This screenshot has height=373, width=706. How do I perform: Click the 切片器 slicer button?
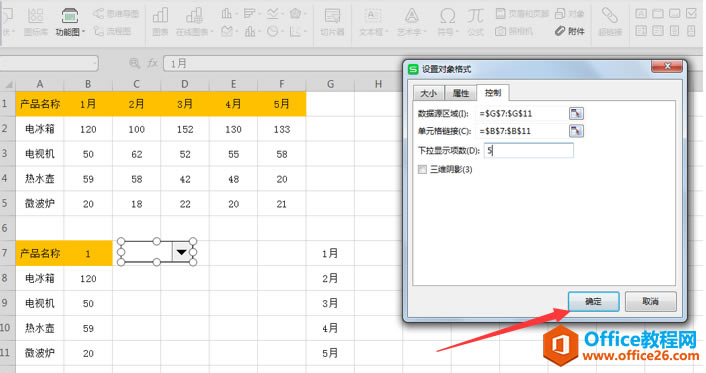tap(332, 22)
